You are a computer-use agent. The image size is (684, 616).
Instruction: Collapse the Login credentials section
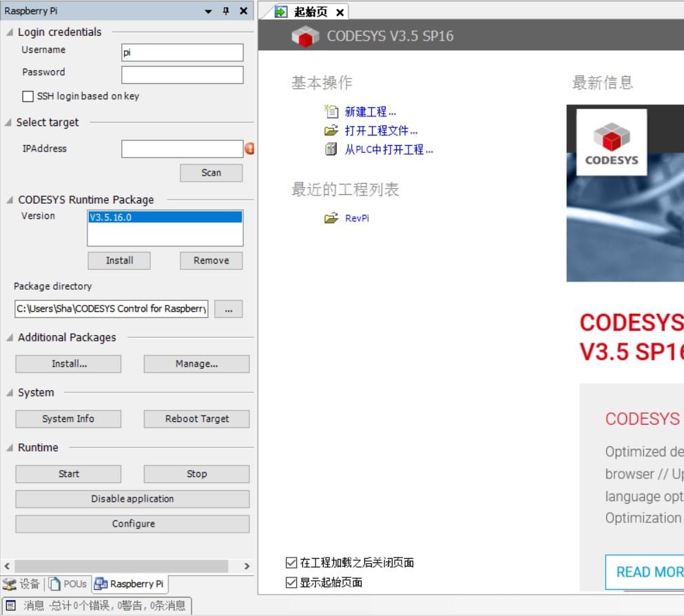pos(10,32)
